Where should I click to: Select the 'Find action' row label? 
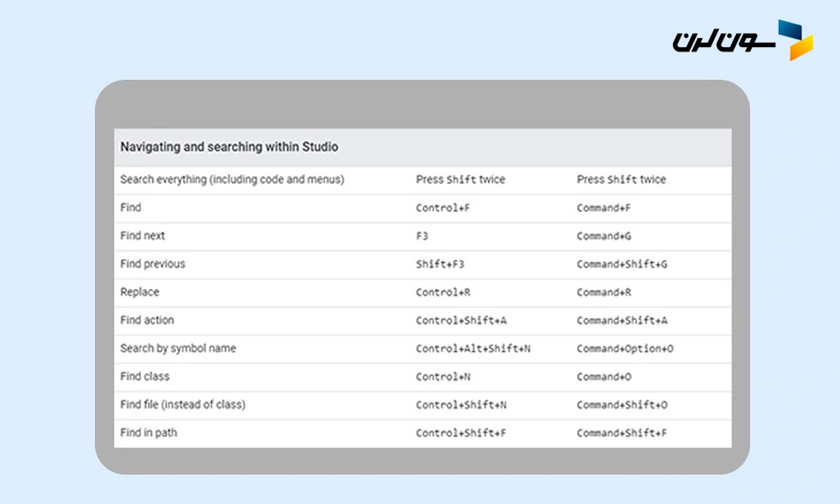click(147, 320)
